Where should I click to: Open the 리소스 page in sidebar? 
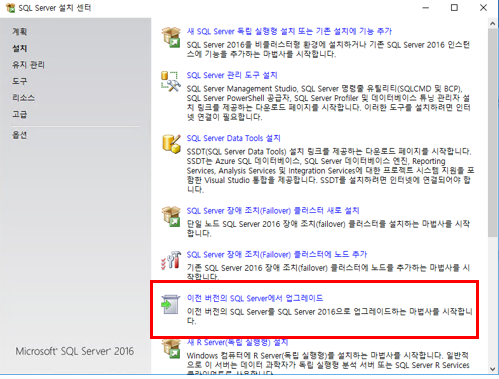pyautogui.click(x=23, y=98)
